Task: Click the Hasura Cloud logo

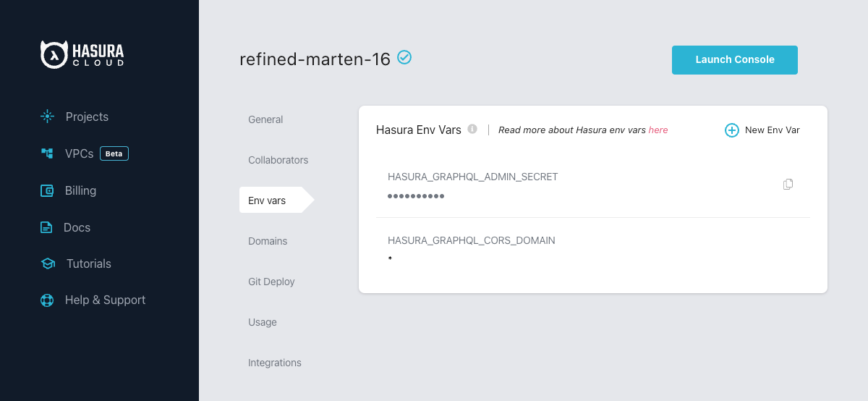Action: [82, 54]
